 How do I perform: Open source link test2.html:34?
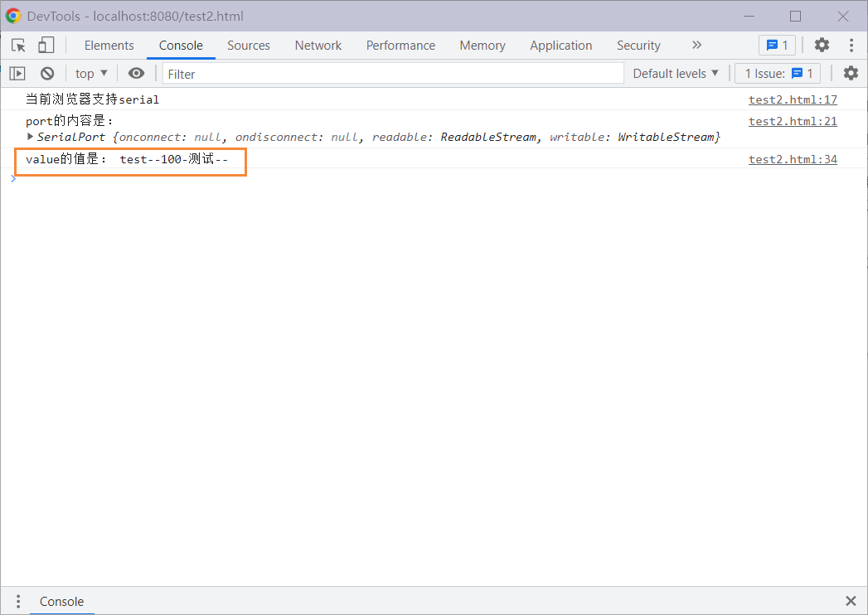point(793,159)
